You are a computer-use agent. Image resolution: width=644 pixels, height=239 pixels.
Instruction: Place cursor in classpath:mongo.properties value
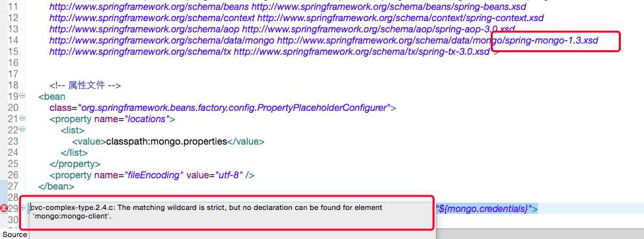point(166,141)
